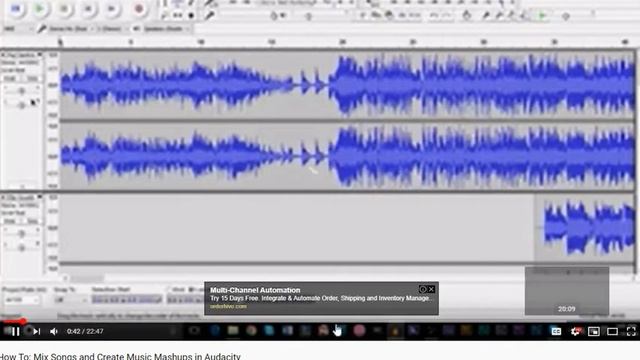Close the overlay ad with its X
Image resolution: width=640 pixels, height=360 pixels.
click(431, 289)
